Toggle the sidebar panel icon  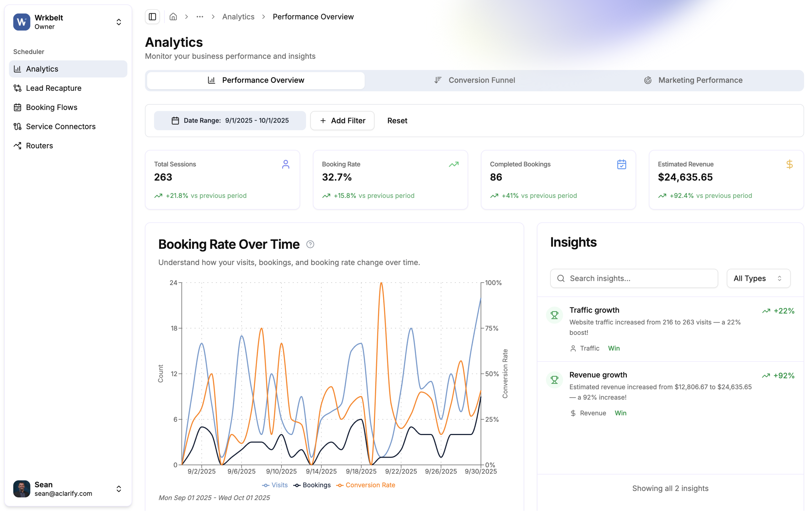[152, 16]
